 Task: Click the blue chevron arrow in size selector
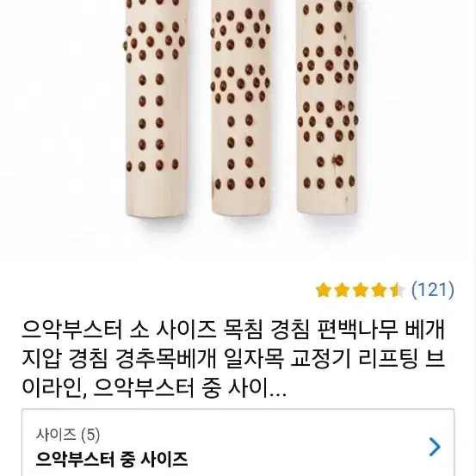pyautogui.click(x=435, y=447)
